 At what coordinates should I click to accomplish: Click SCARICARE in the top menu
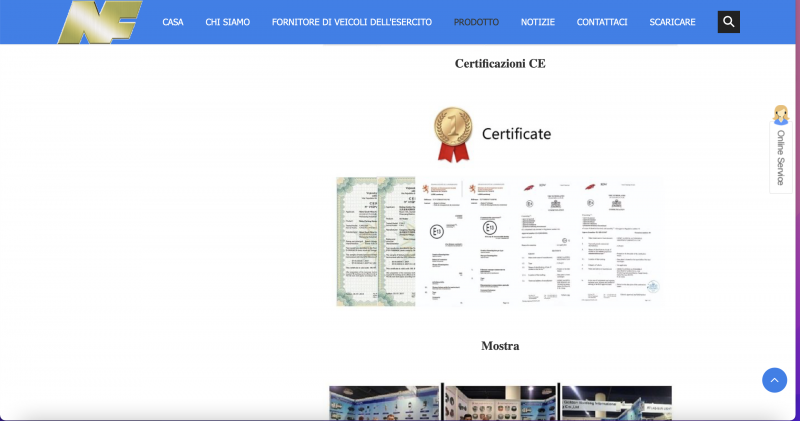point(672,22)
